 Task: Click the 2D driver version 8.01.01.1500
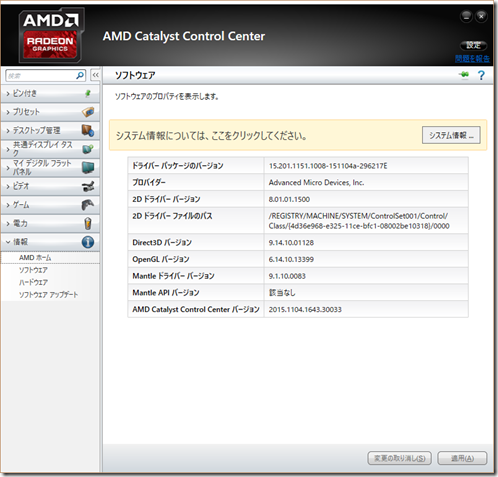coord(289,199)
